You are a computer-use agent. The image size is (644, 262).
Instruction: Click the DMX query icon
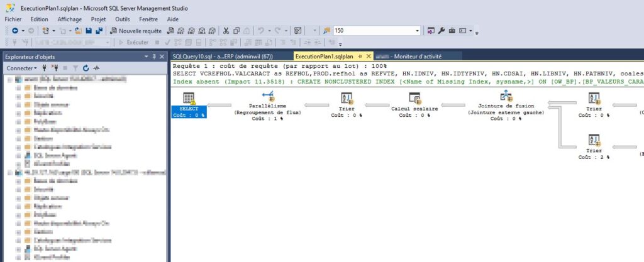pos(191,31)
